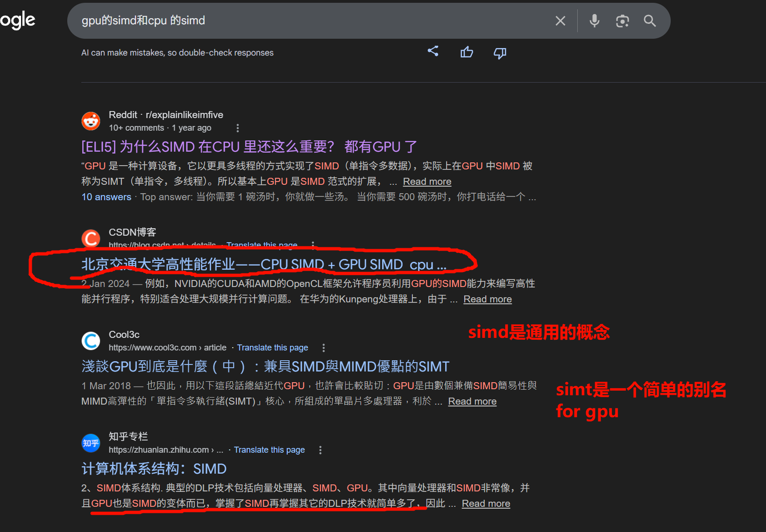The width and height of the screenshot is (766, 532).
Task: Give thumbs down to AI response
Action: (x=500, y=53)
